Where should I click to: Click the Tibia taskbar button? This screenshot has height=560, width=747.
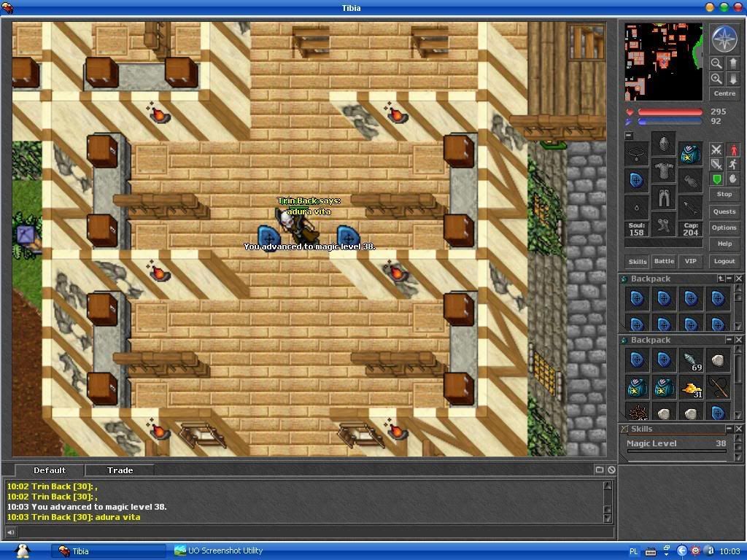click(109, 551)
